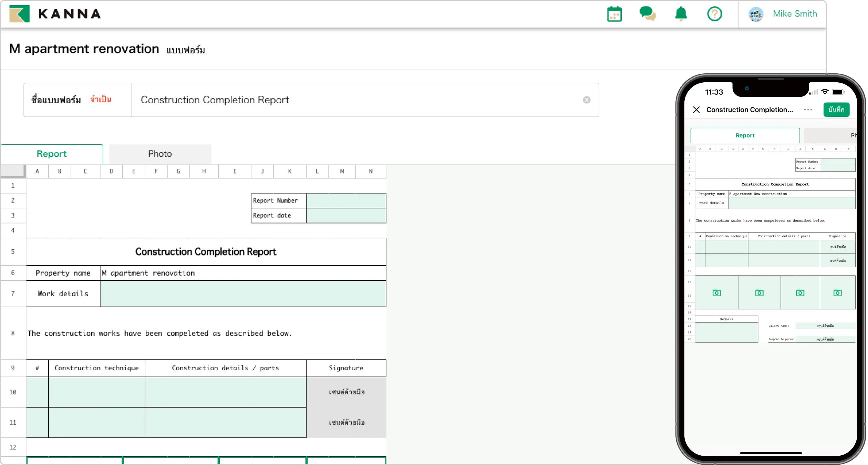This screenshot has height=465, width=868.
Task: Clear the form name using the x icon
Action: [x=586, y=100]
